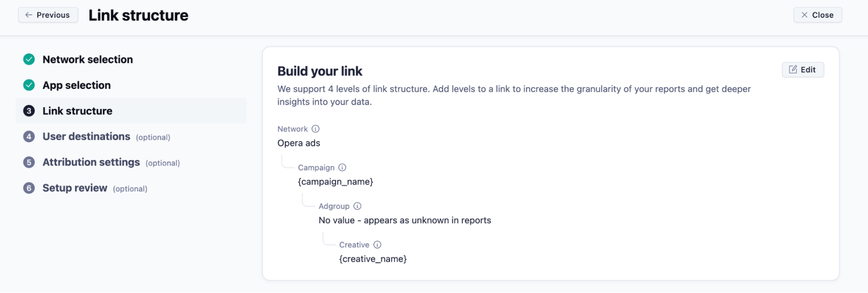Click the step 4 number badge

coord(29,137)
